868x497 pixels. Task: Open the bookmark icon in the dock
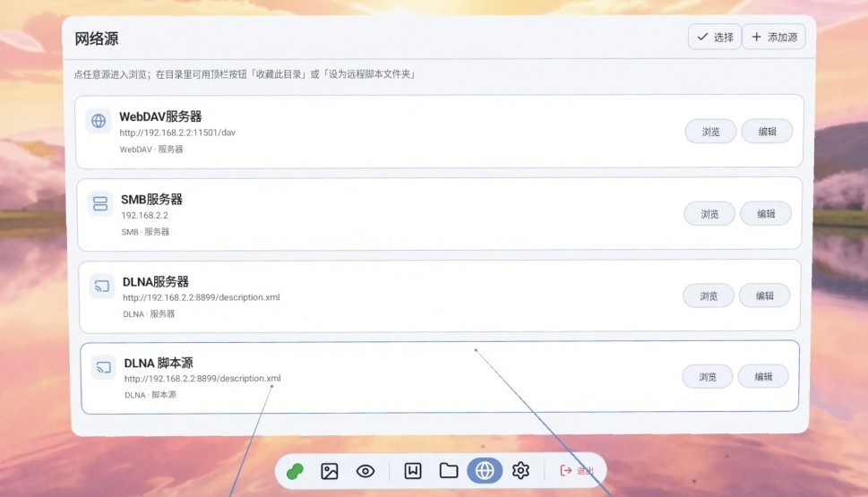(413, 471)
